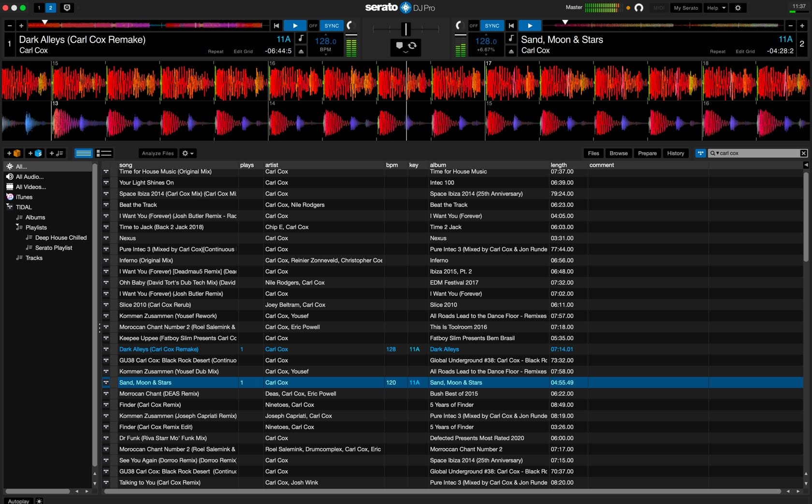Viewport: 812px width, 504px height.
Task: Select deck layout 2 button
Action: (x=50, y=8)
